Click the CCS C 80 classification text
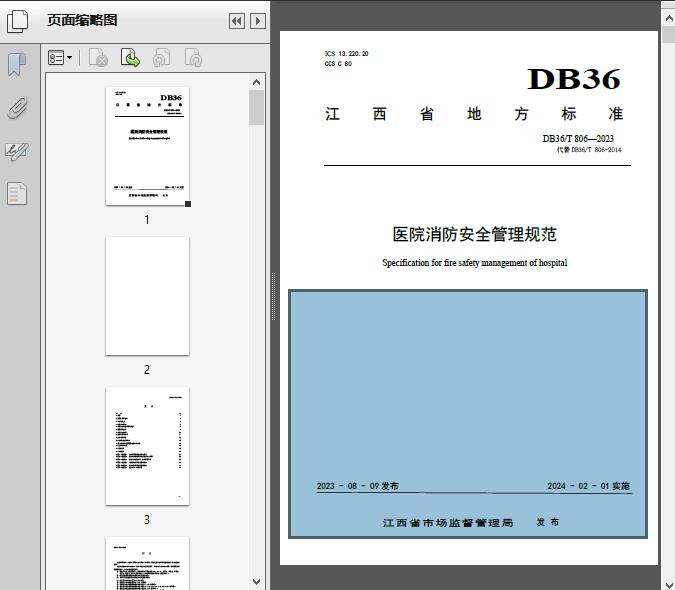 pyautogui.click(x=338, y=63)
